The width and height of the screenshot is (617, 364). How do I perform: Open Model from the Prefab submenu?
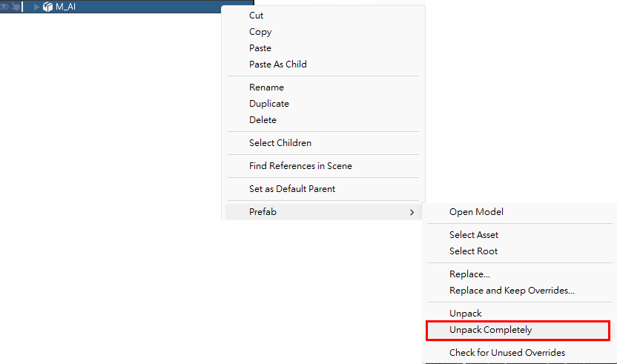[x=476, y=212]
